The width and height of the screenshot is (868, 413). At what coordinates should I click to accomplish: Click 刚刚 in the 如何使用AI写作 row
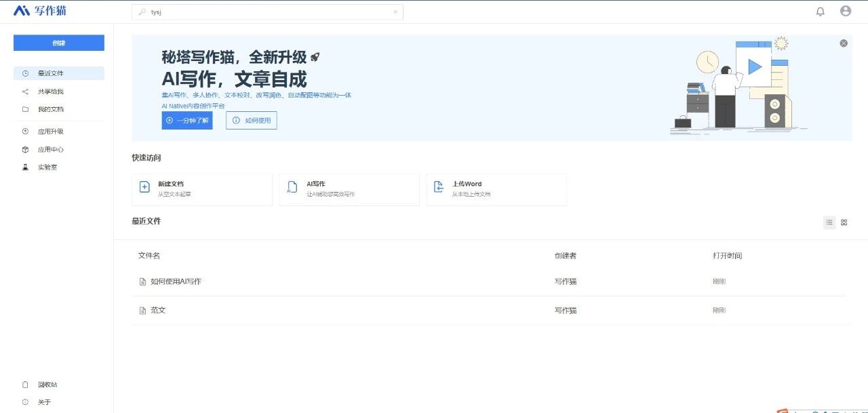tap(719, 281)
